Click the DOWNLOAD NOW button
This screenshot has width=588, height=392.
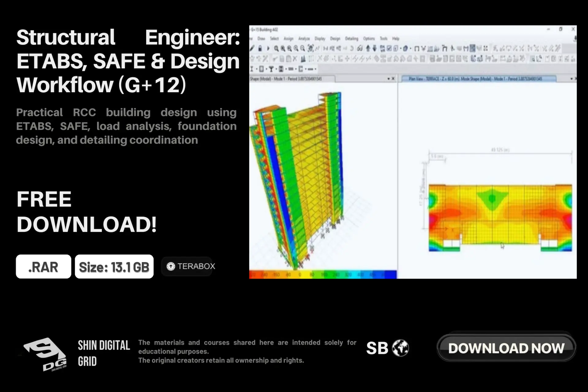point(506,348)
